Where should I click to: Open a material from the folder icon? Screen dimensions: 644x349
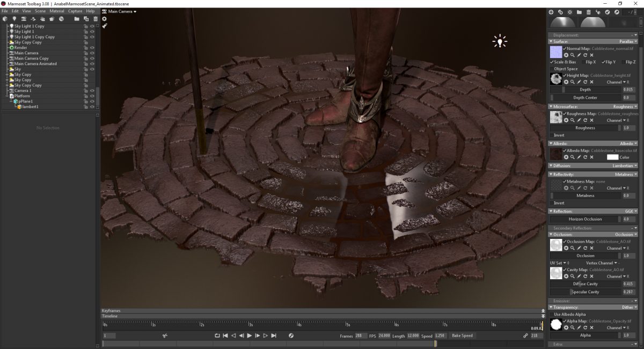580,11
